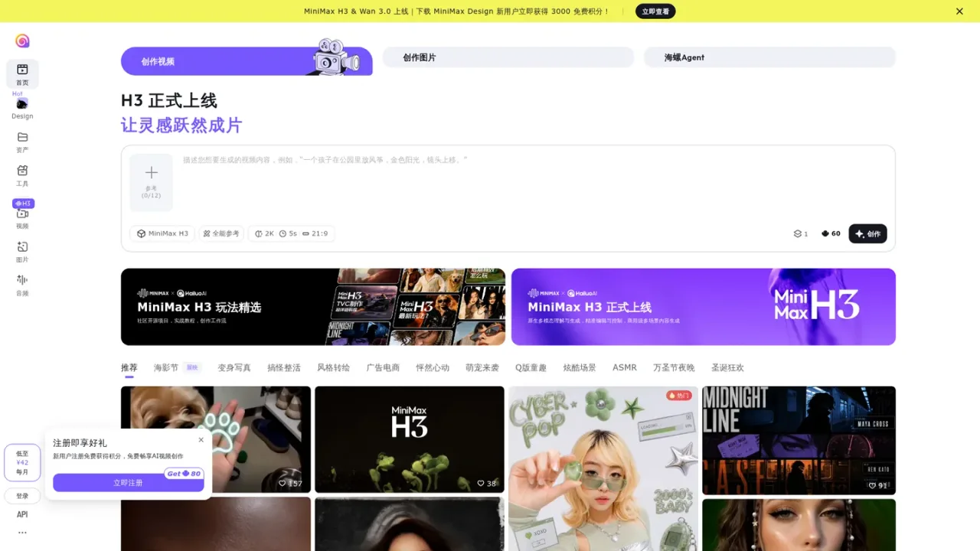980x551 pixels.
Task: Open the three-dots more menu in sidebar
Action: 22,533
